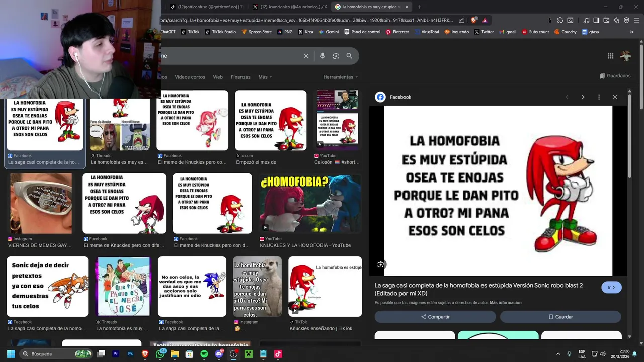
Task: Show more bookmarks with the chevron
Action: [x=632, y=32]
